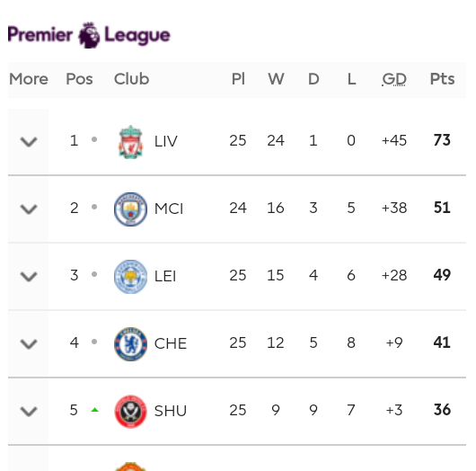476x471 pixels.
Task: Open the CHE club link
Action: 171,343
